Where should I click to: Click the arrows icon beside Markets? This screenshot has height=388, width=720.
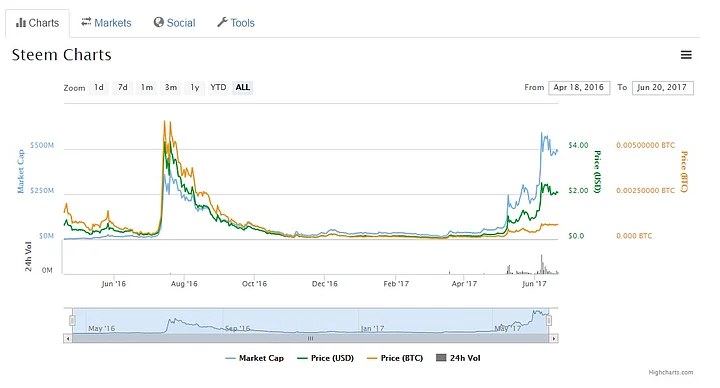click(x=86, y=22)
